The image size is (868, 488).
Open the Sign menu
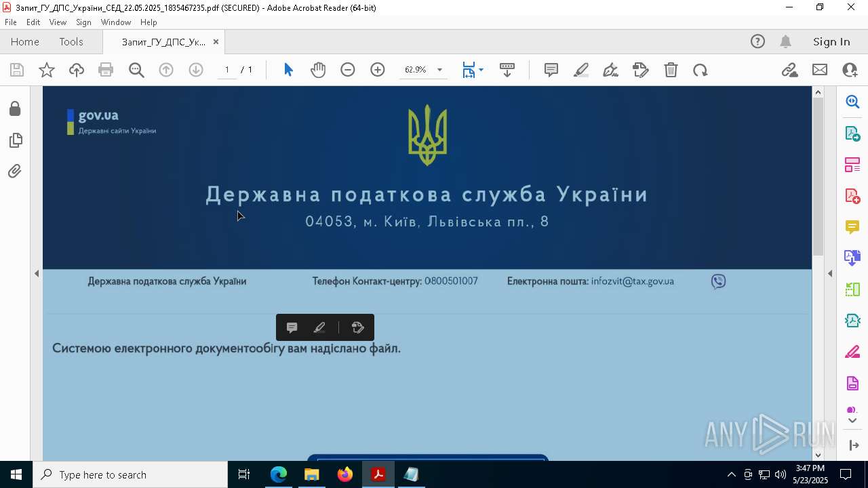tap(83, 22)
